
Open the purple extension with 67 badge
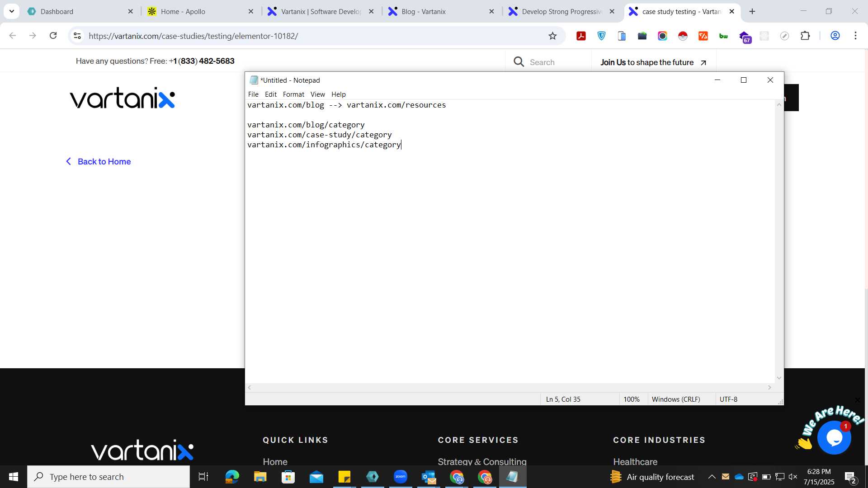pyautogui.click(x=745, y=37)
